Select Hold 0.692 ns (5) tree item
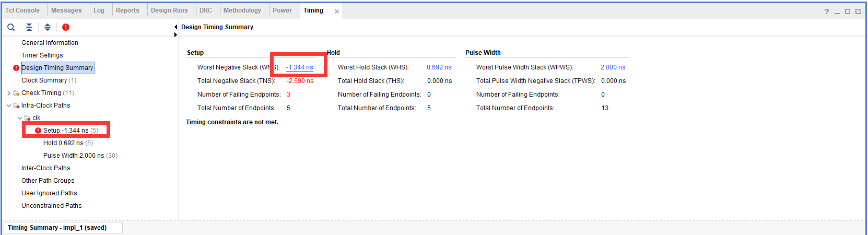Viewport: 868px width, 235px height. click(68, 143)
